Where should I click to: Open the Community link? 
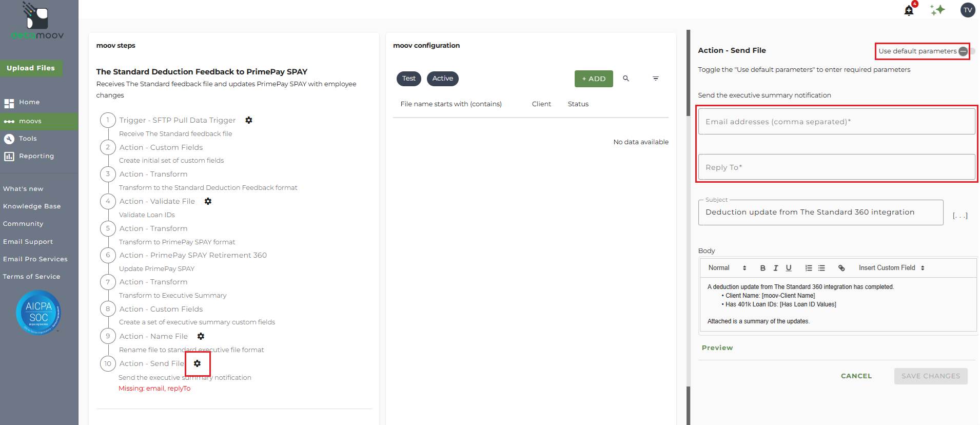[x=23, y=224]
